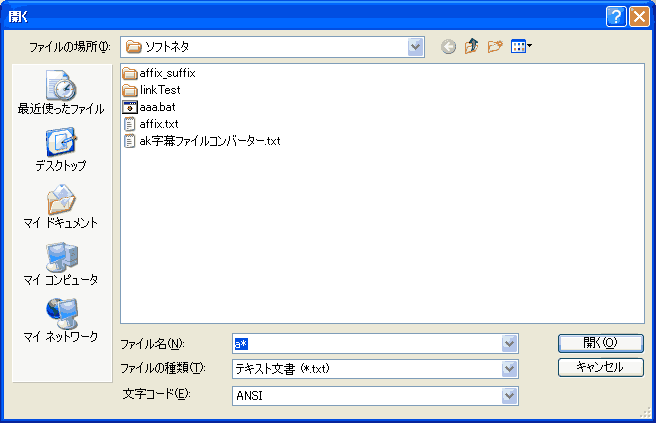Create a new folder
The width and height of the screenshot is (656, 423).
(x=495, y=46)
